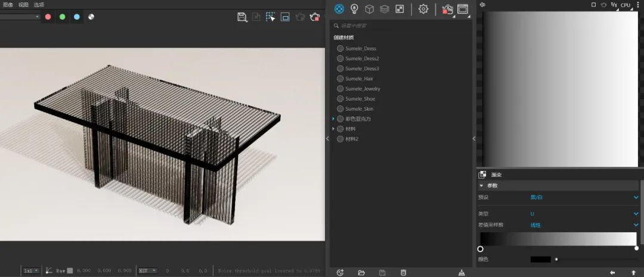Screen dimensions: 644x277
Task: Open the 选项 menu
Action: [39, 5]
